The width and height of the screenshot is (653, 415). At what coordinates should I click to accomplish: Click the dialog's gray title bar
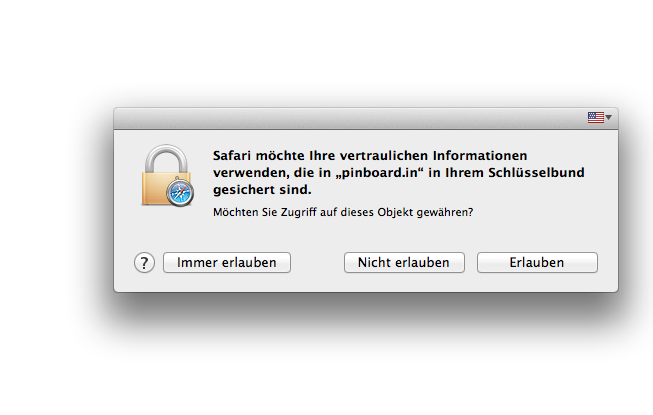(x=350, y=117)
